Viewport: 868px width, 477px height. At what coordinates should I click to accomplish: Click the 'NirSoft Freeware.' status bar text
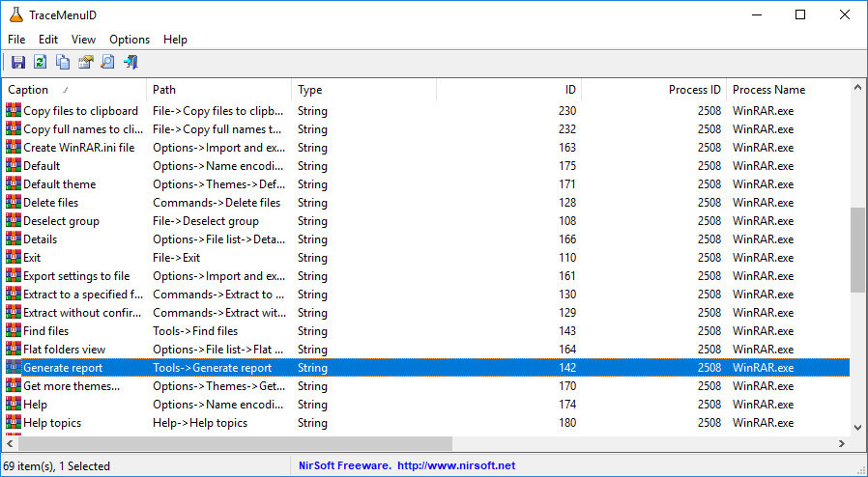[x=345, y=466]
